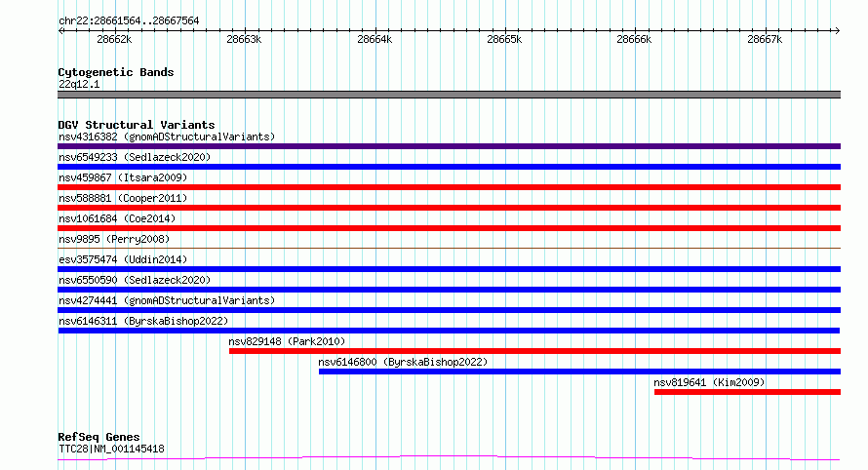Screen dimensions: 868x470
Task: Click the 28667k ruler position label
Action: point(765,40)
